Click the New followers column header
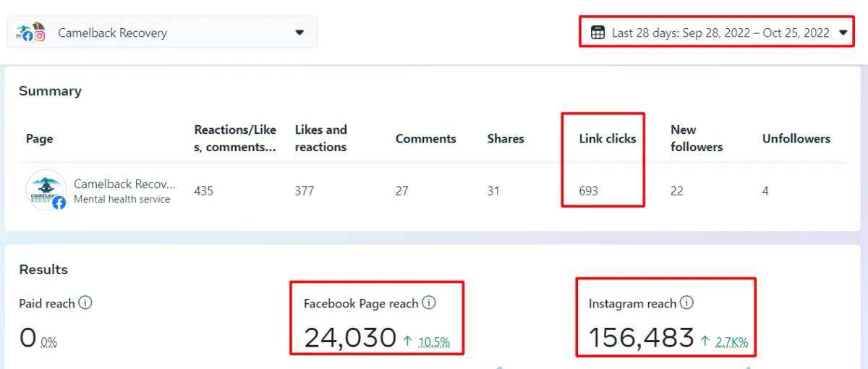868x369 pixels. tap(697, 138)
